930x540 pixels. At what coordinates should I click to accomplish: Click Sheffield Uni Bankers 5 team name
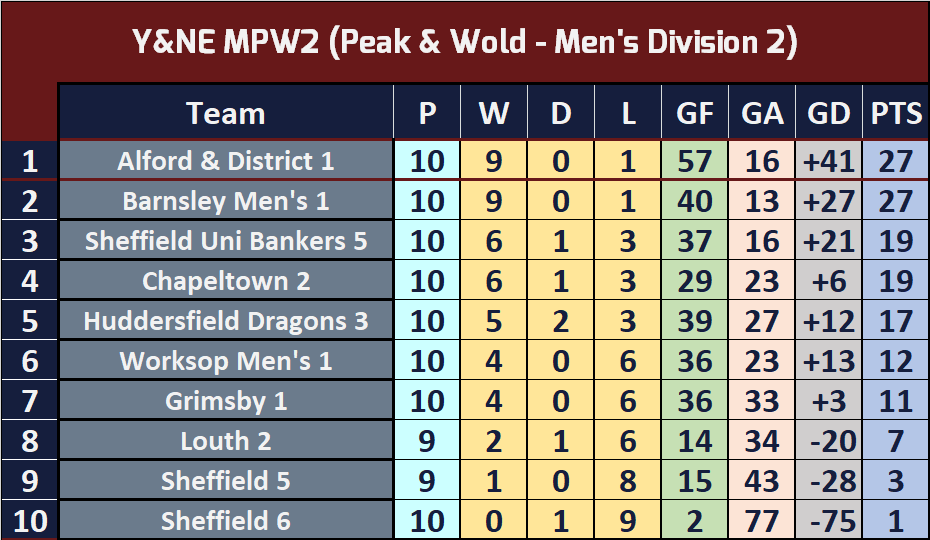pyautogui.click(x=226, y=241)
